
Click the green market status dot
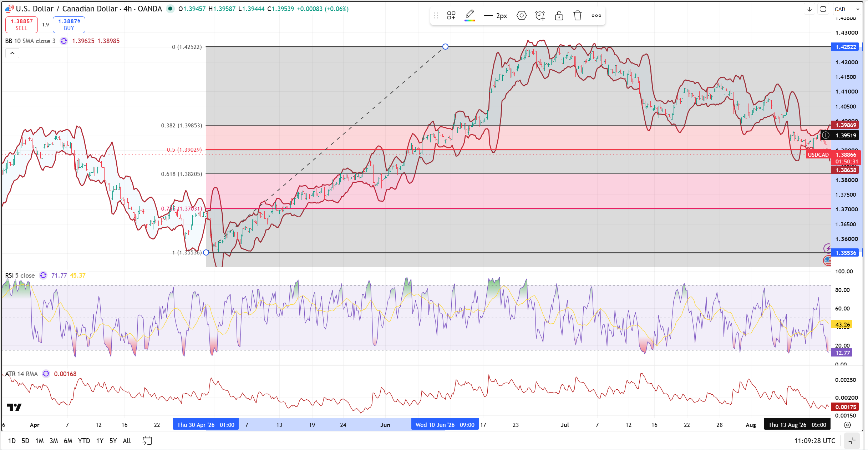pyautogui.click(x=171, y=9)
